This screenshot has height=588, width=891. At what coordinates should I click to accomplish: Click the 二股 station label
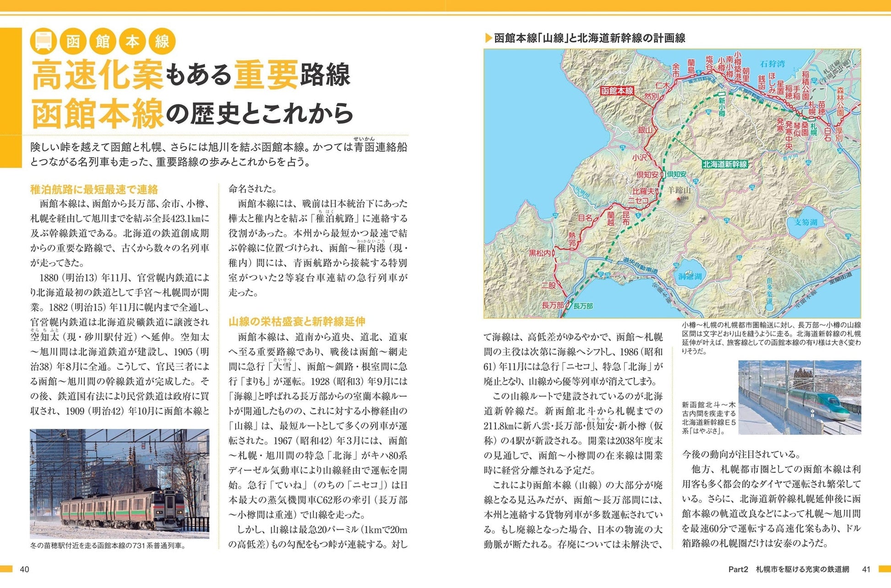pyautogui.click(x=549, y=285)
